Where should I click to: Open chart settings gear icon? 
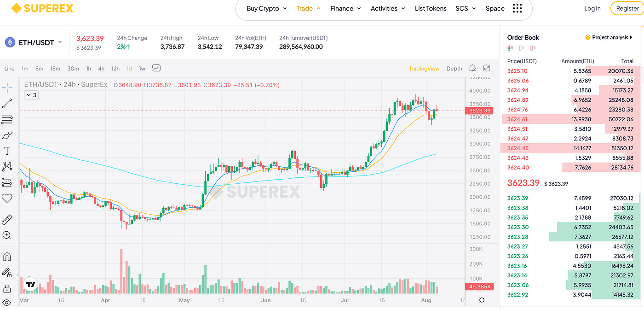tap(482, 300)
